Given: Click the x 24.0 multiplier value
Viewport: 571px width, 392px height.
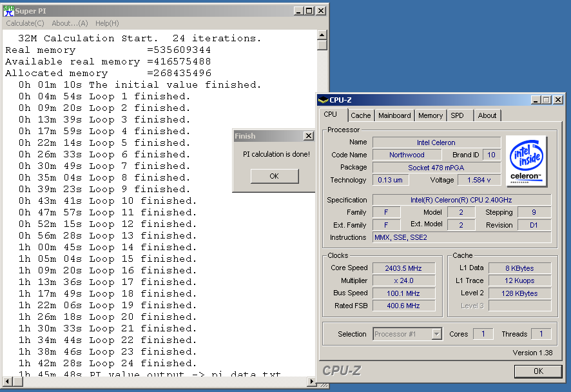Looking at the screenshot, I should tap(403, 280).
